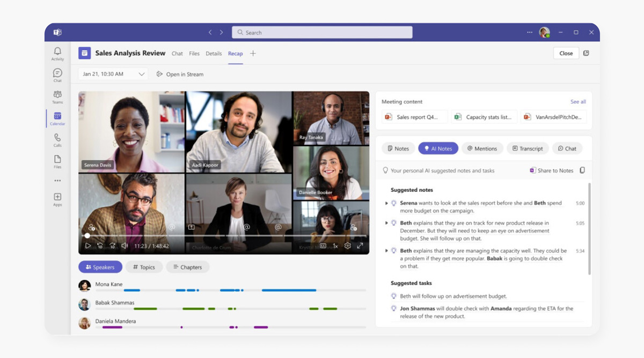Screen dimensions: 644x358
Task: Click the AI notes panel scrollbar
Action: coord(589,229)
